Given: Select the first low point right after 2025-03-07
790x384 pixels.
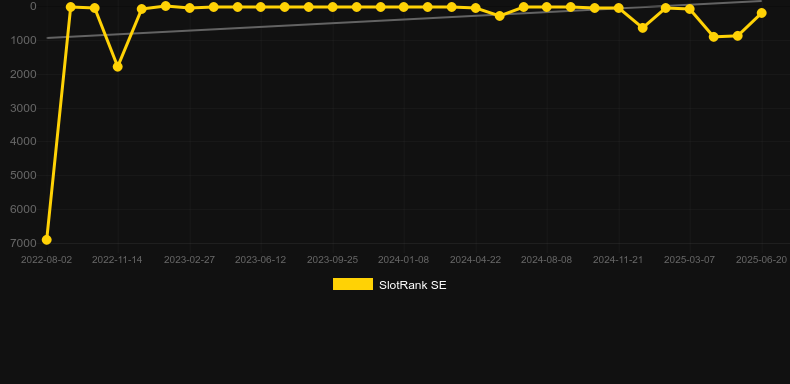Looking at the screenshot, I should click(713, 37).
